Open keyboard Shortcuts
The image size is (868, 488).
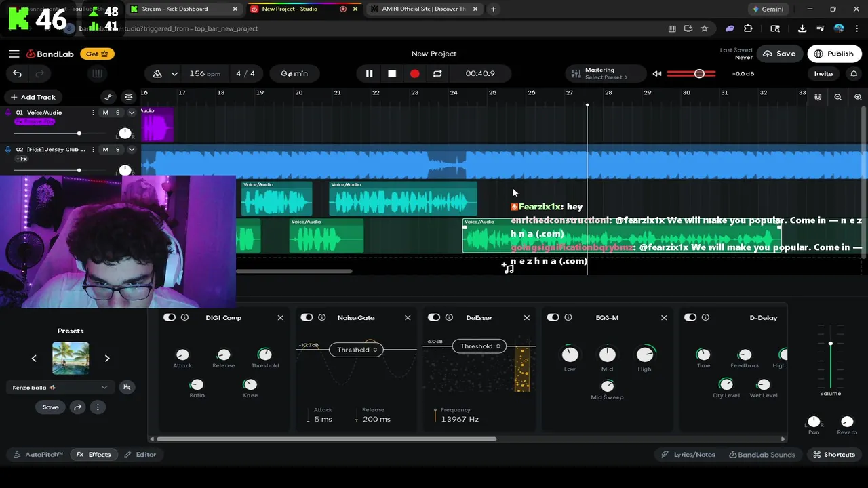(834, 455)
